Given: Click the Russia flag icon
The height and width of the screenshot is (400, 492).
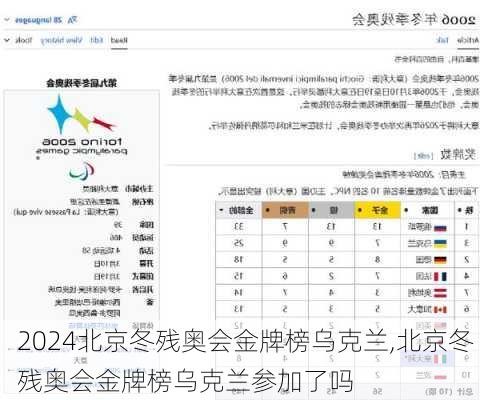Looking at the screenshot, I should pos(440,228).
